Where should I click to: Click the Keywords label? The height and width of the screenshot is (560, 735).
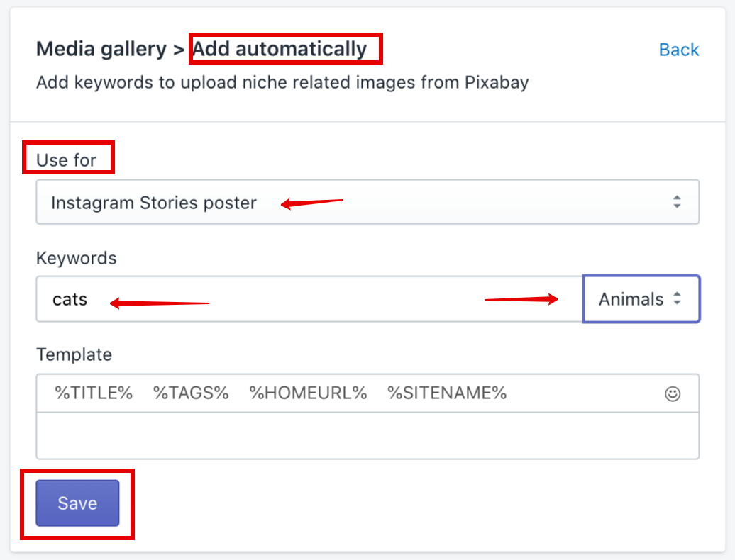click(x=77, y=258)
